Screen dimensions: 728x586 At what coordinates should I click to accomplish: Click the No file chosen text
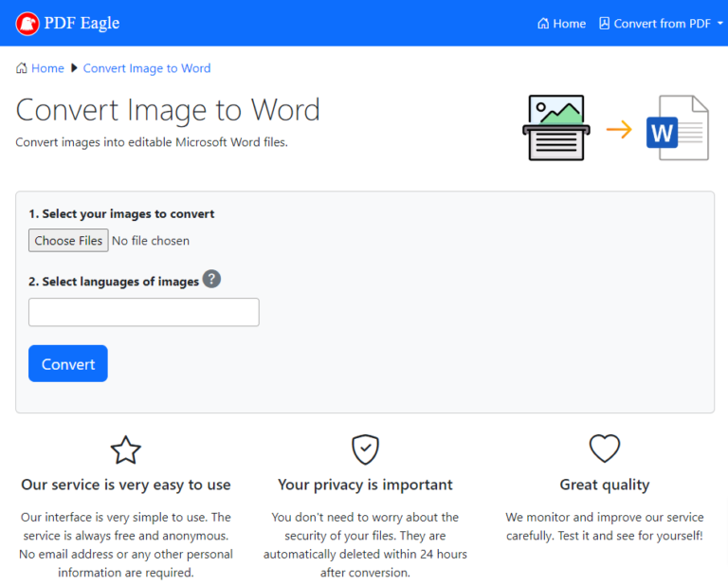pyautogui.click(x=151, y=241)
